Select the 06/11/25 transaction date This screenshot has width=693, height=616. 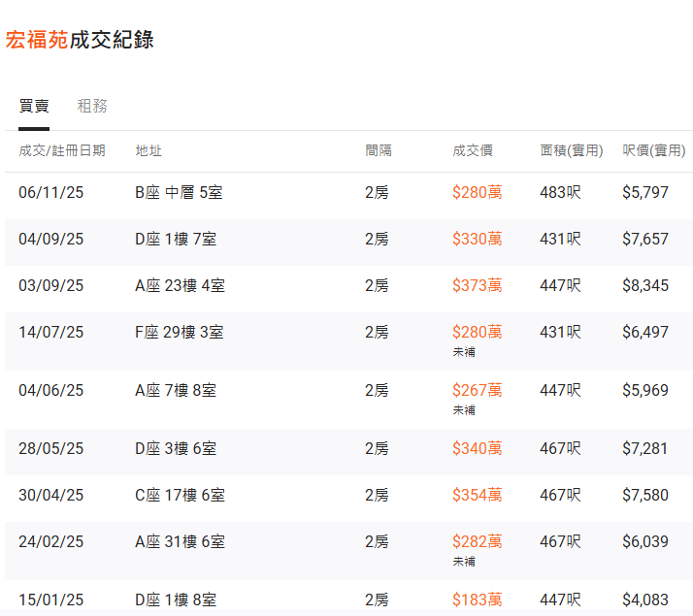pos(51,192)
